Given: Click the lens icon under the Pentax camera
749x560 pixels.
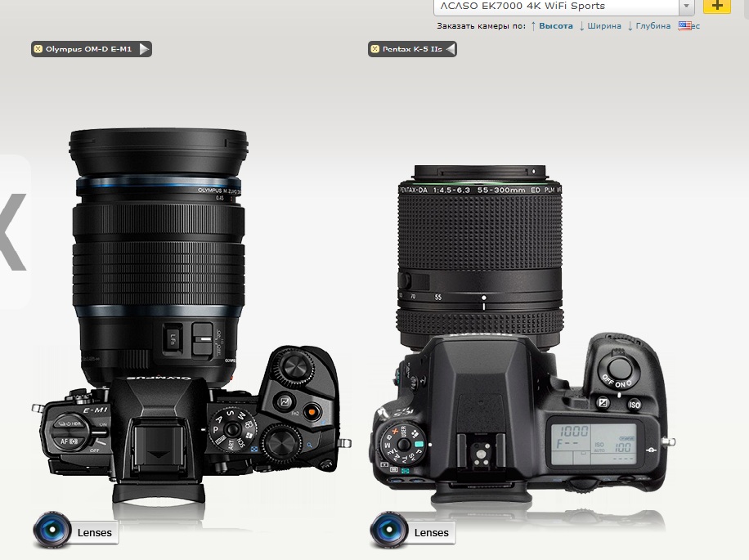Looking at the screenshot, I should (x=389, y=530).
